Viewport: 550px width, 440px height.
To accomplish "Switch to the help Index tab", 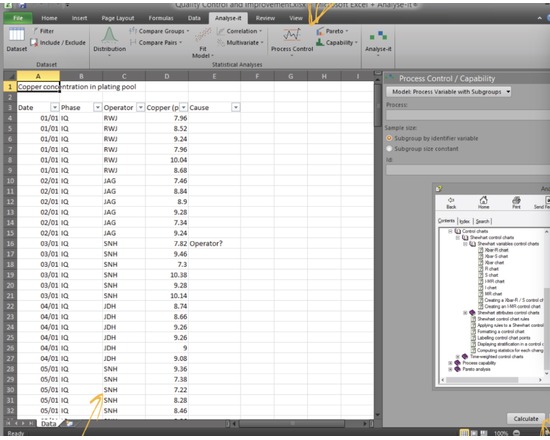I will 464,221.
